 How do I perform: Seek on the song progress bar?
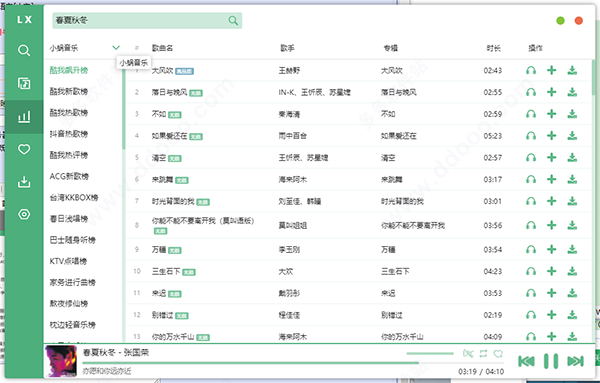click(x=293, y=362)
